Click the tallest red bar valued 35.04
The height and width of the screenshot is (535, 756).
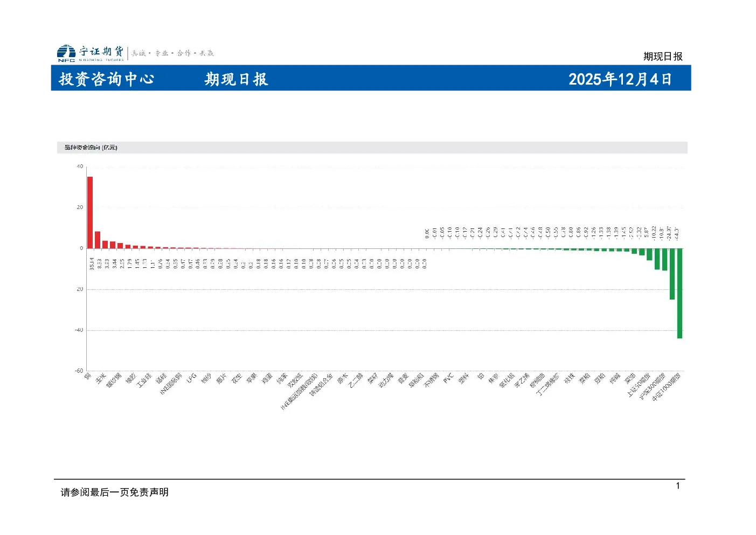pos(90,212)
